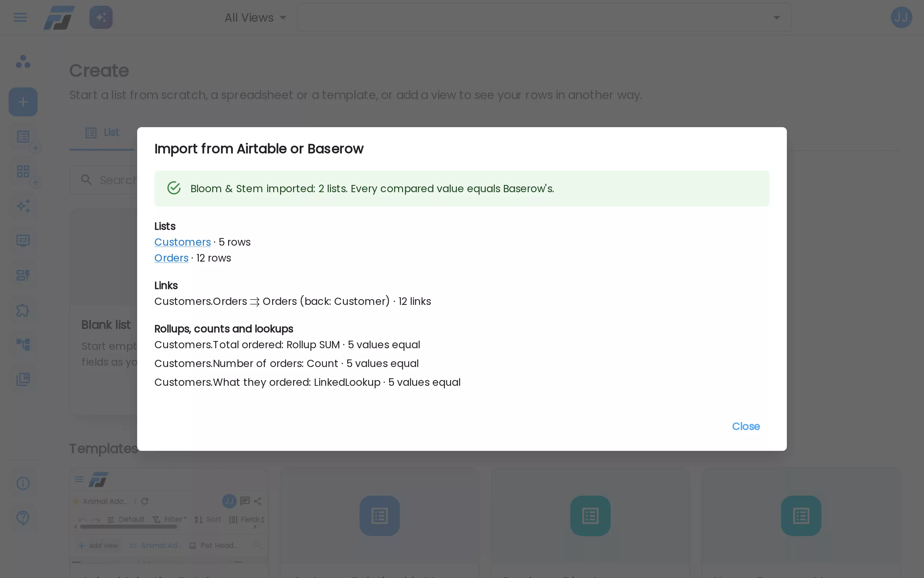Open the hamburger menu at top left
The image size is (924, 578).
pos(20,17)
